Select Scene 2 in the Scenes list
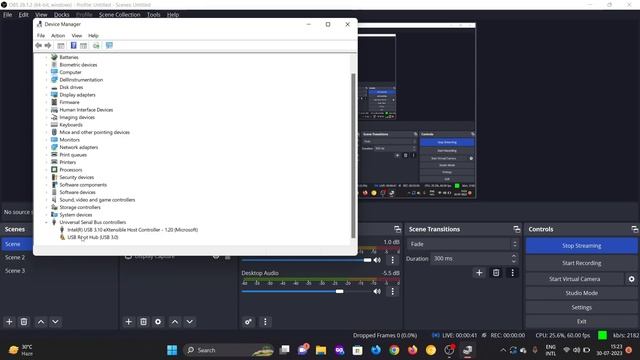 click(15, 257)
